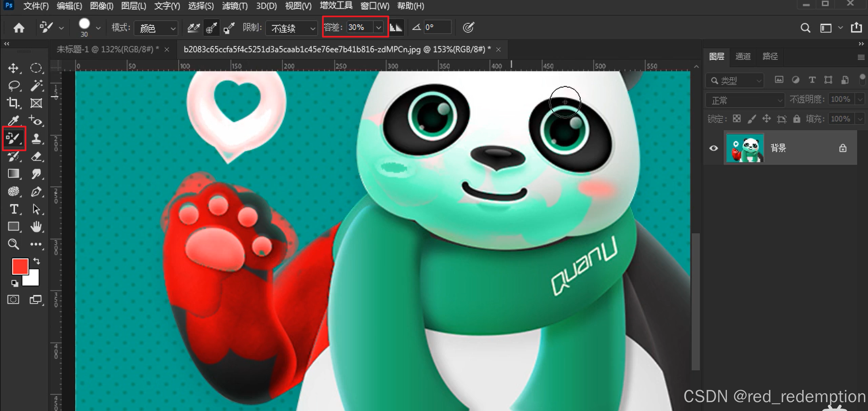The width and height of the screenshot is (868, 411).
Task: Open the layer 类型 filter dropdown
Action: point(735,80)
